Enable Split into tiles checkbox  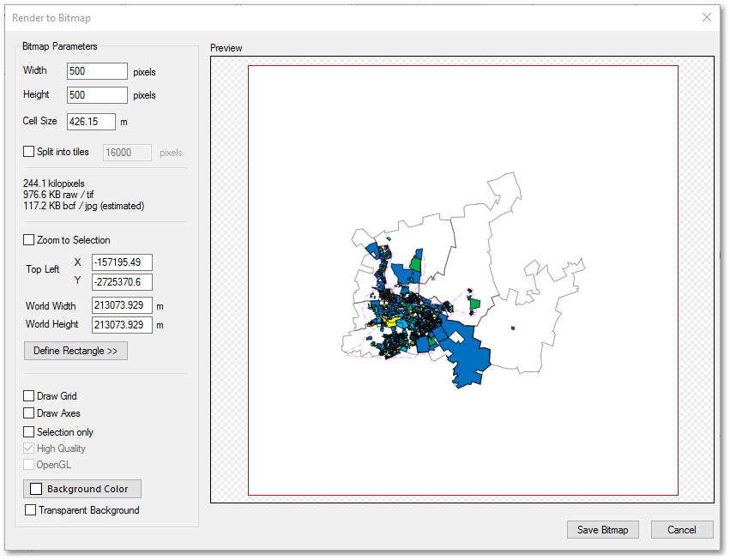click(x=29, y=152)
